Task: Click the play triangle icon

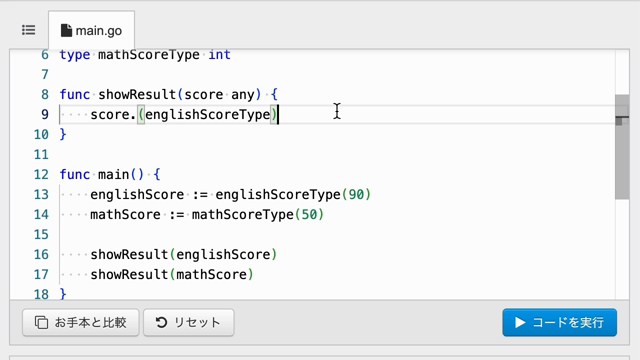Action: pos(520,322)
